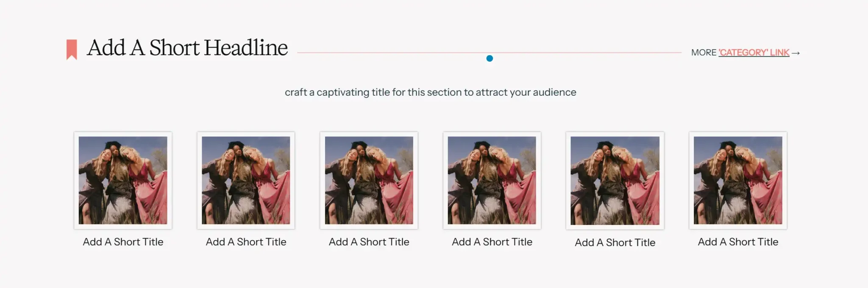Click the coral divider line beside headline
The image size is (868, 288).
489,53
